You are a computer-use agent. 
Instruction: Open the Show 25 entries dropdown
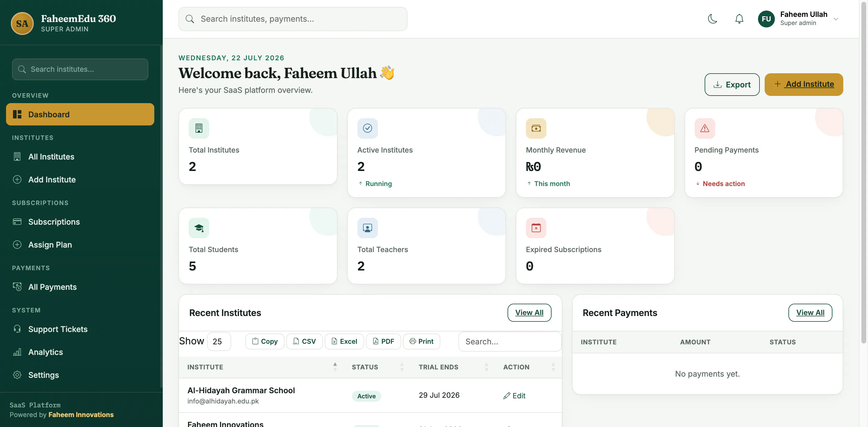[219, 341]
